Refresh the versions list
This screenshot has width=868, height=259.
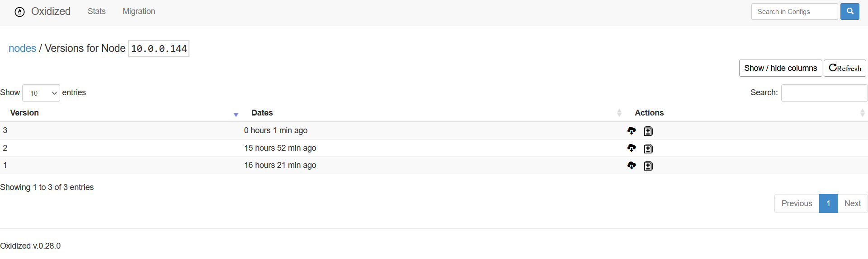click(x=845, y=68)
